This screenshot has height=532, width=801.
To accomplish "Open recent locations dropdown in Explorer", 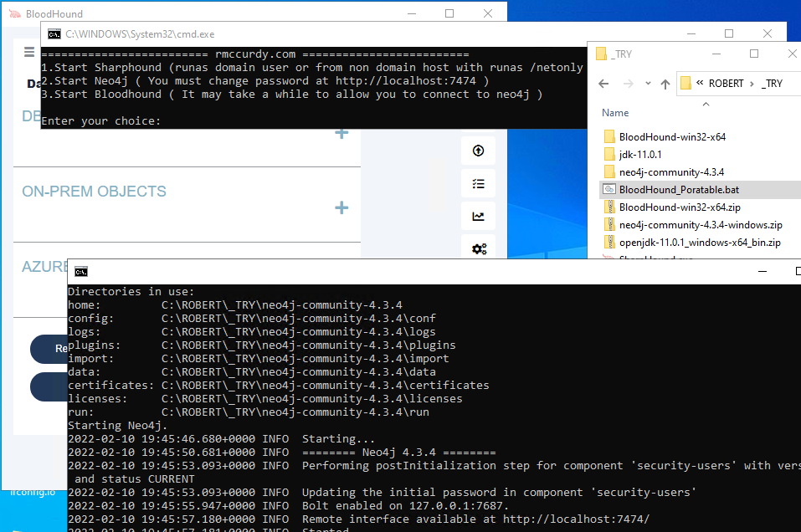I will tap(648, 84).
